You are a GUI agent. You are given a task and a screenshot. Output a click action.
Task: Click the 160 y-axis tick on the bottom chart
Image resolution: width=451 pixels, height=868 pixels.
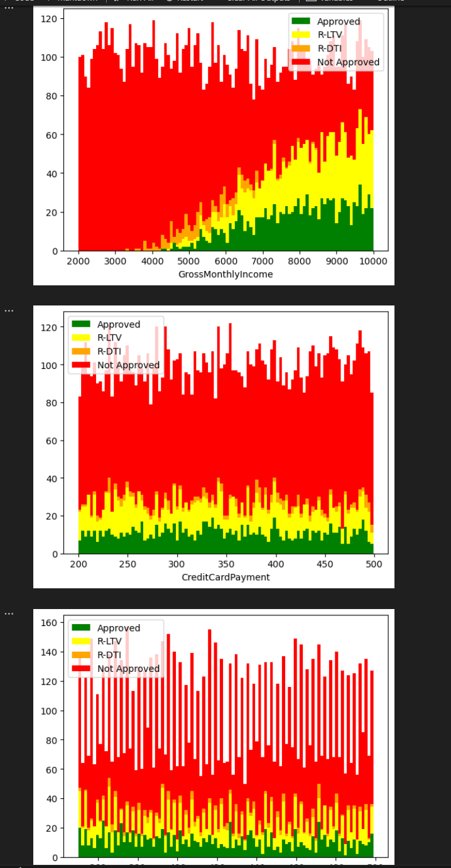[50, 623]
